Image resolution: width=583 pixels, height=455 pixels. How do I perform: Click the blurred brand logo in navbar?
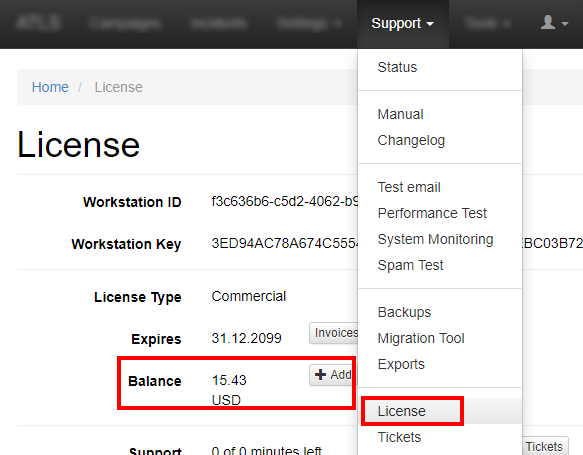point(38,23)
